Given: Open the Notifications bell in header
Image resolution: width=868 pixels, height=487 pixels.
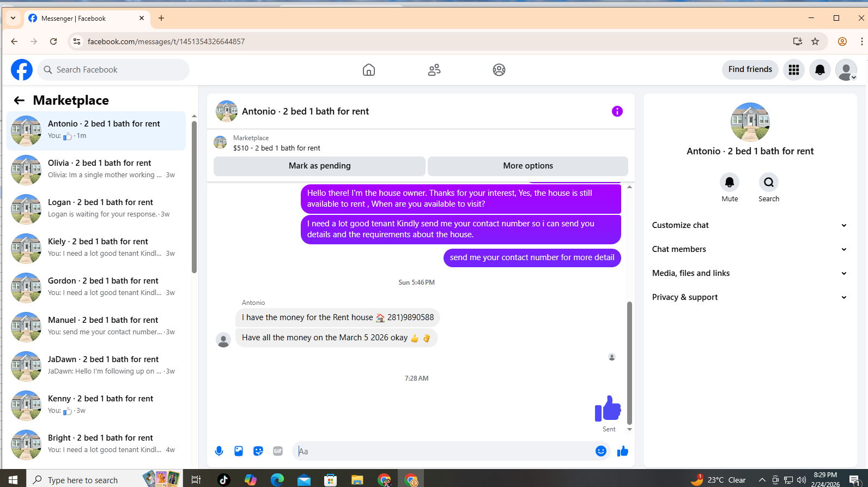Looking at the screenshot, I should click(820, 70).
